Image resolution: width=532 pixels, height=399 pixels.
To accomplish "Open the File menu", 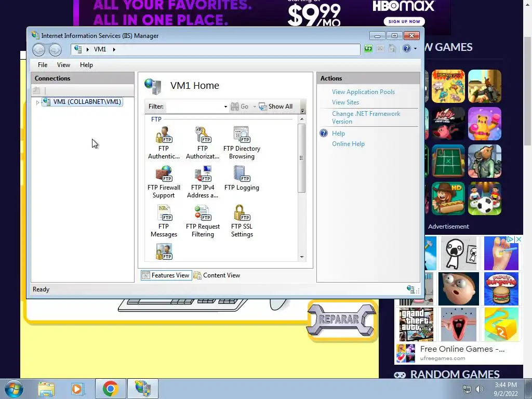I will pyautogui.click(x=43, y=65).
